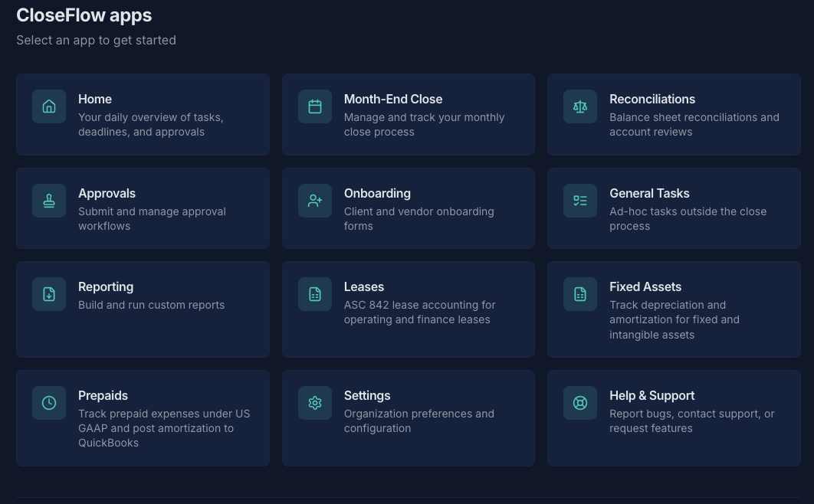Click 'Report bugs, contact support' description
Image resolution: width=814 pixels, height=504 pixels.
(692, 421)
